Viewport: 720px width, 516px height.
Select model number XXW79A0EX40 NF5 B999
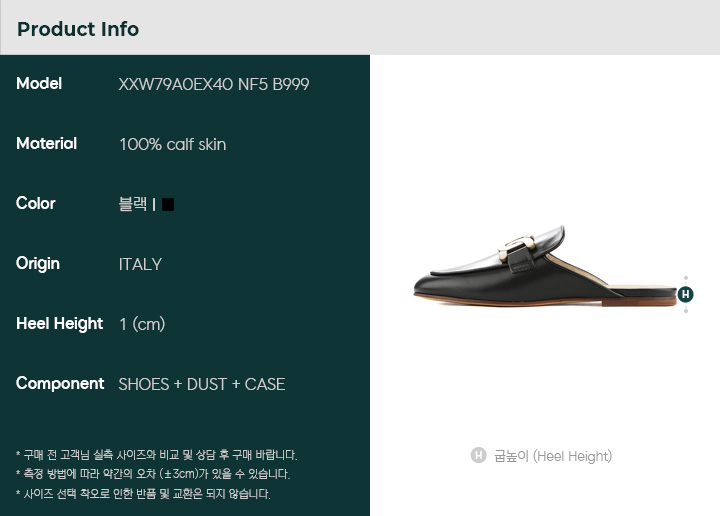coord(214,84)
